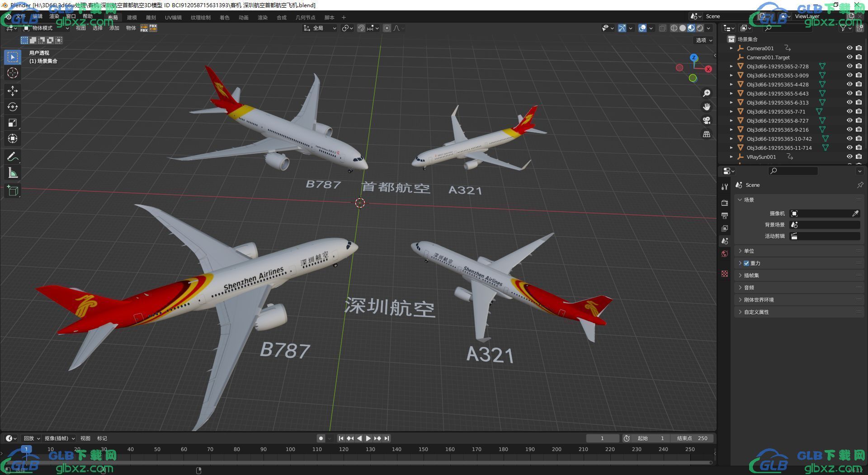Open the 选项 options dropdown
The height and width of the screenshot is (475, 868).
coord(703,40)
